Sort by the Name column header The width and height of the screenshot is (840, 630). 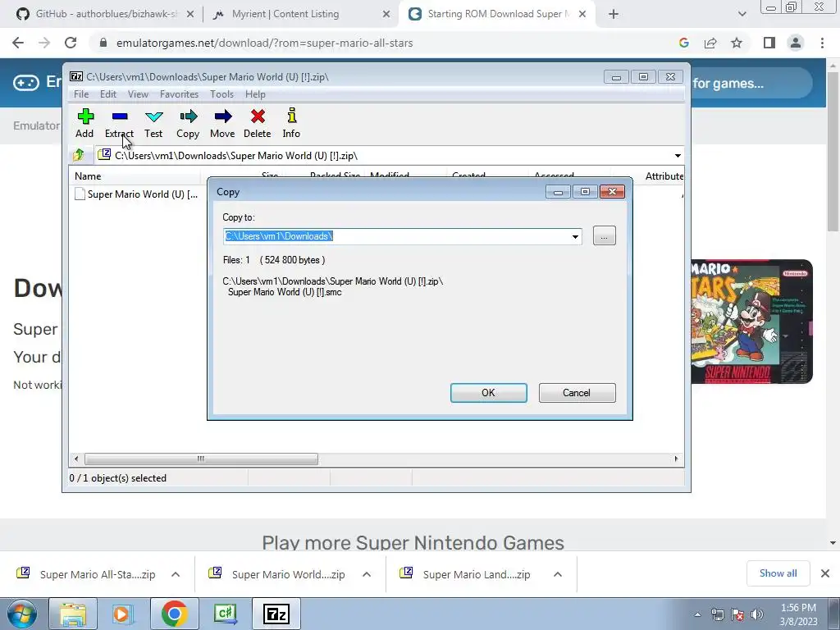(135, 176)
